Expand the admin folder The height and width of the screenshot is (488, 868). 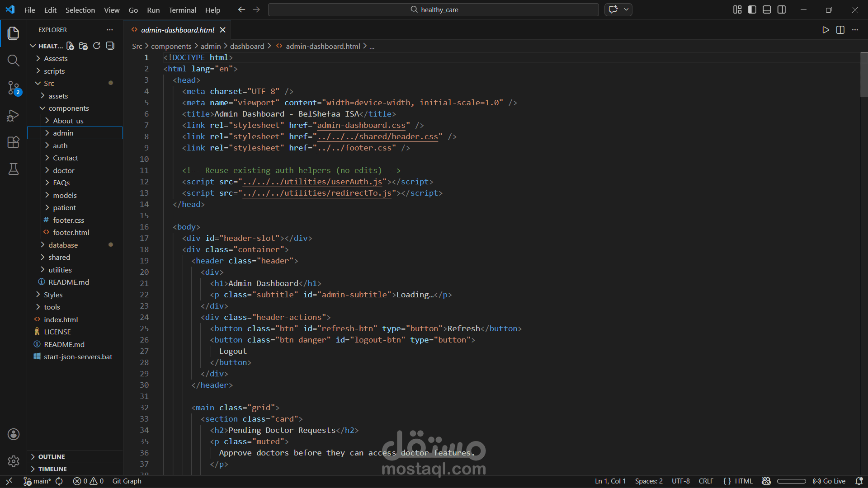tap(63, 133)
